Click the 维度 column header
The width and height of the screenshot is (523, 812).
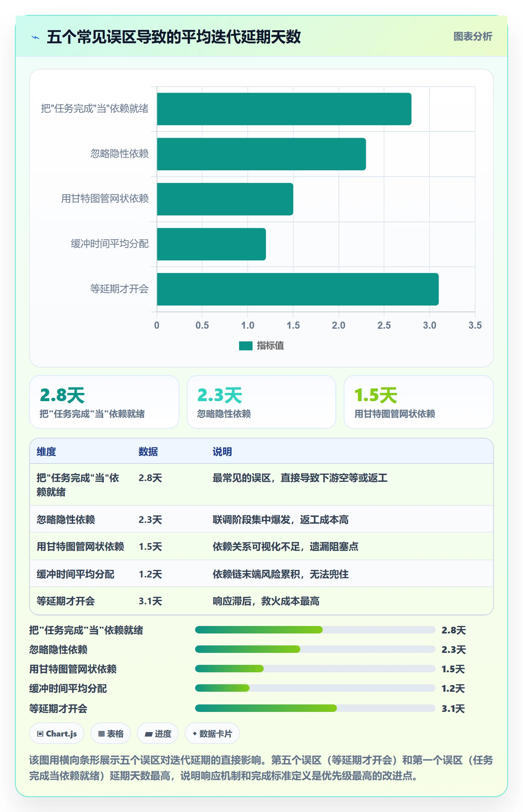[46, 452]
